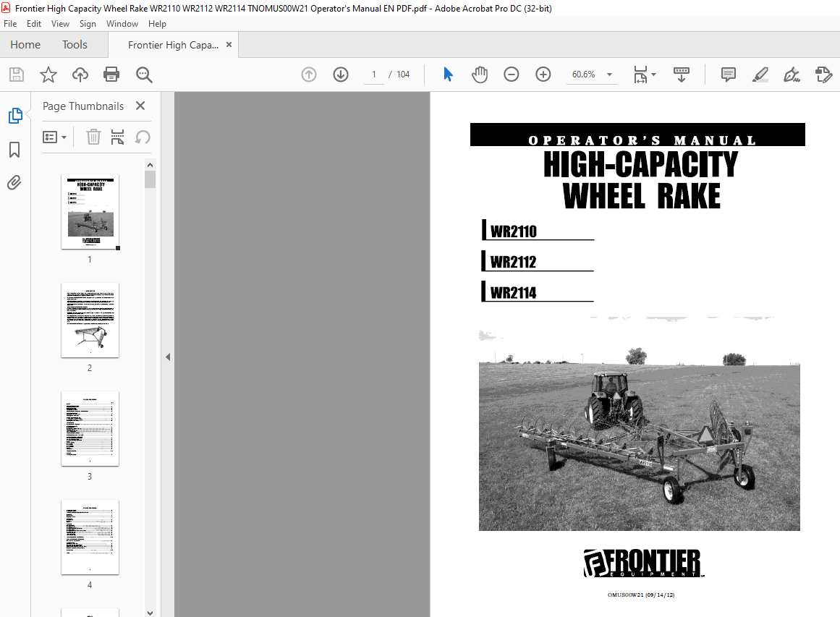Open the zoom level dropdown

pos(609,75)
